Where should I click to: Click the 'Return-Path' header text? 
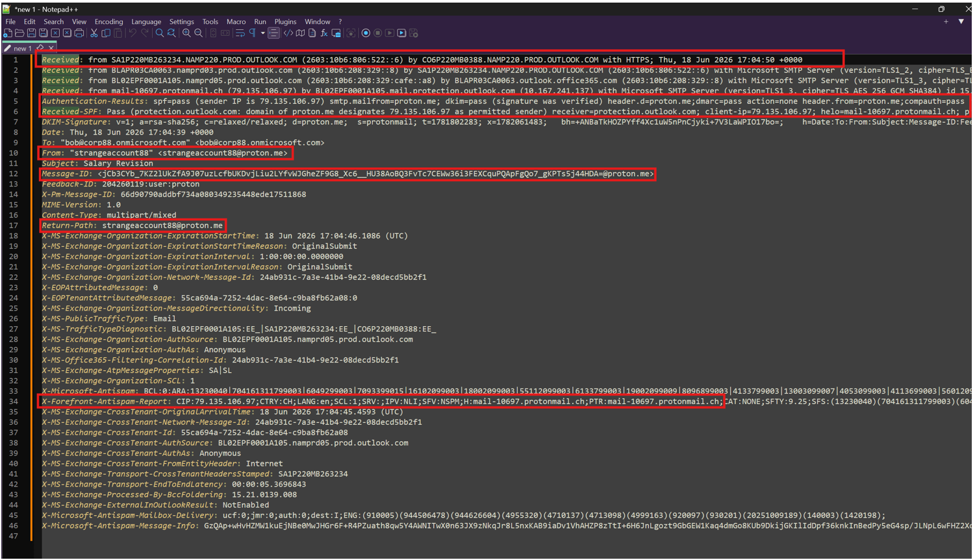click(x=68, y=225)
